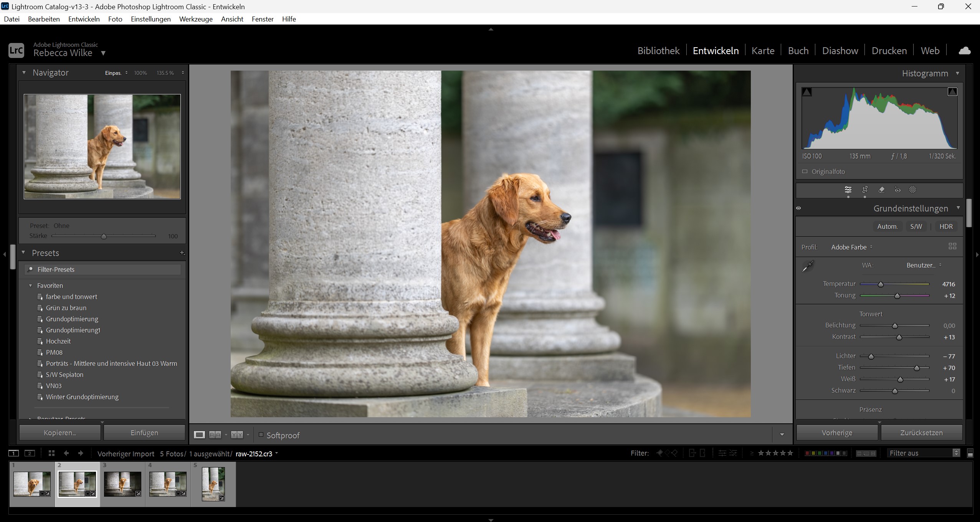
Task: Open cloud sync status icon
Action: tap(965, 51)
